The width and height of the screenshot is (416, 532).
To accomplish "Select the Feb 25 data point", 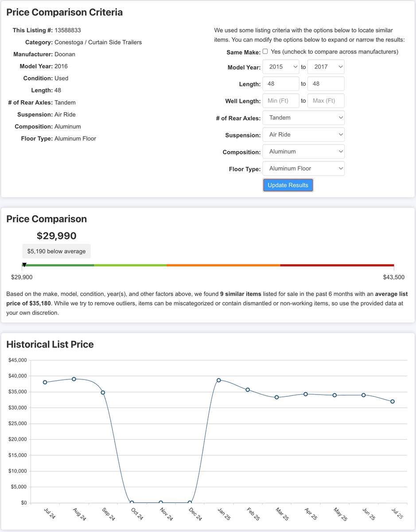I will pos(248,390).
